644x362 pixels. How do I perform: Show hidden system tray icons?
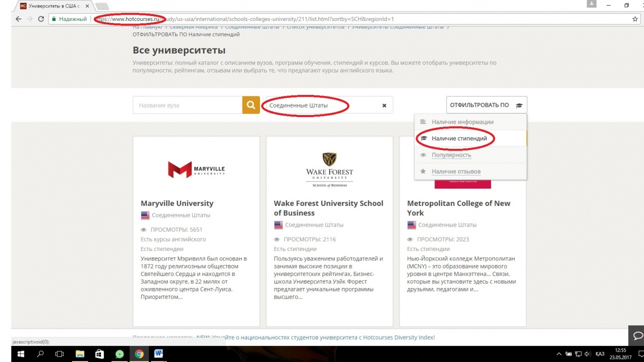pyautogui.click(x=559, y=354)
